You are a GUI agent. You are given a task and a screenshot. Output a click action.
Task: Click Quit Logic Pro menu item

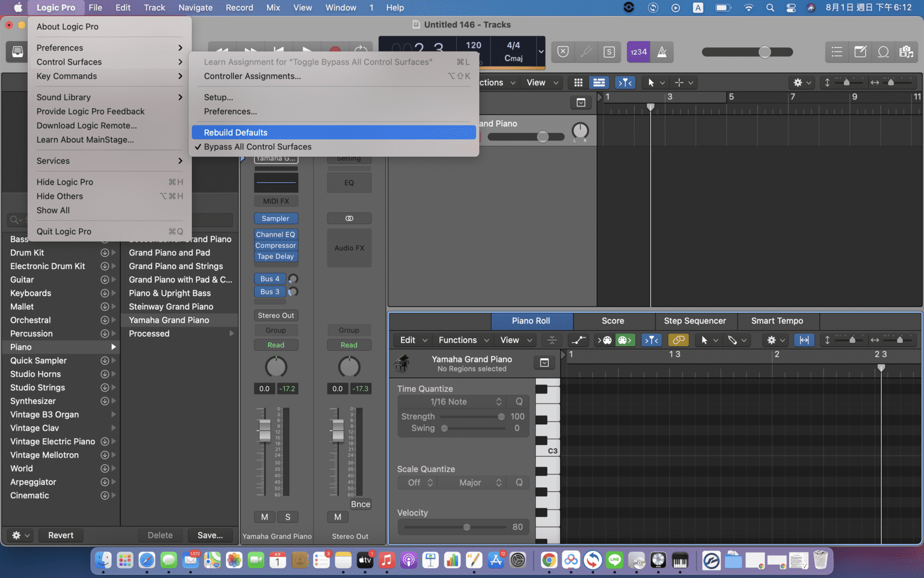pos(110,231)
